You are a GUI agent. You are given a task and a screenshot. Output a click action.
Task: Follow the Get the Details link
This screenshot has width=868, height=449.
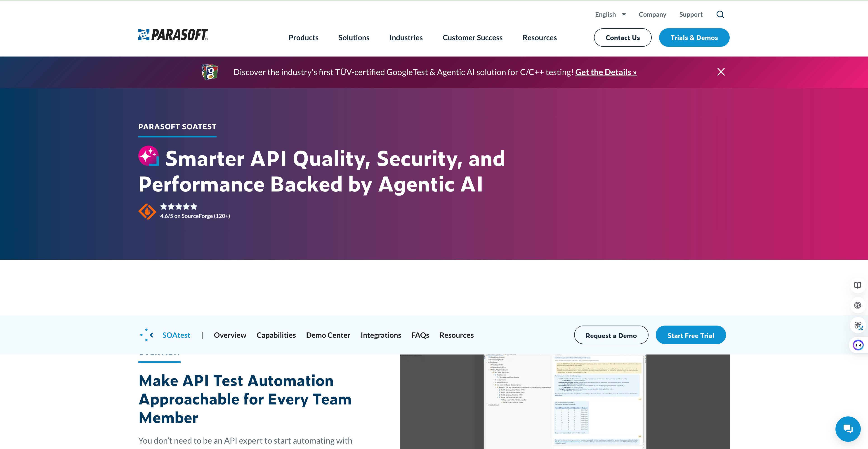[x=606, y=72]
